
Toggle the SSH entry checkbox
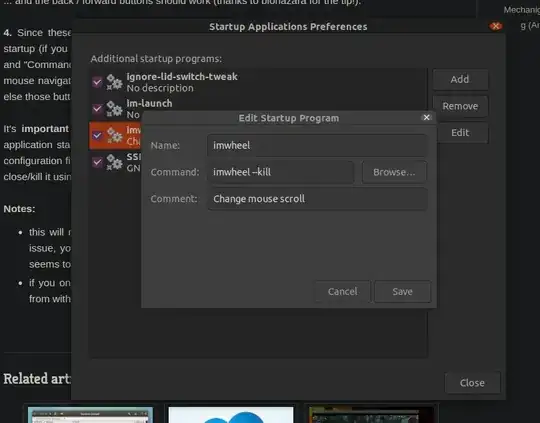(x=97, y=162)
